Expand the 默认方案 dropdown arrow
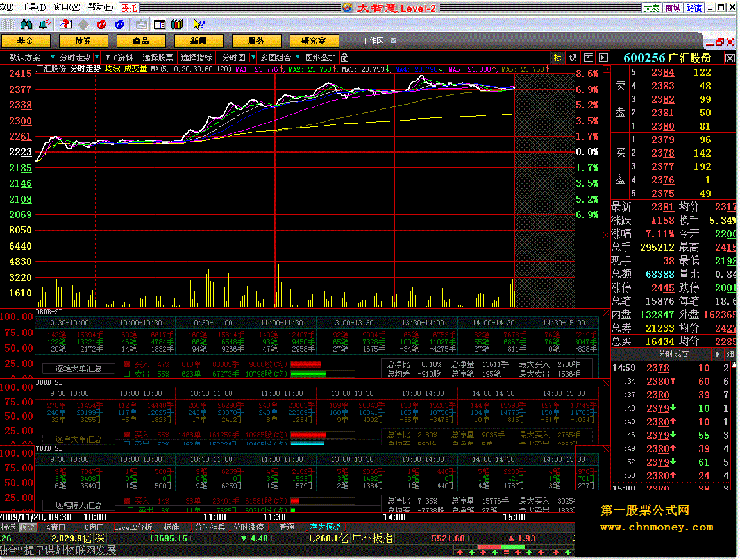Image resolution: width=740 pixels, height=560 pixels. pyautogui.click(x=53, y=58)
